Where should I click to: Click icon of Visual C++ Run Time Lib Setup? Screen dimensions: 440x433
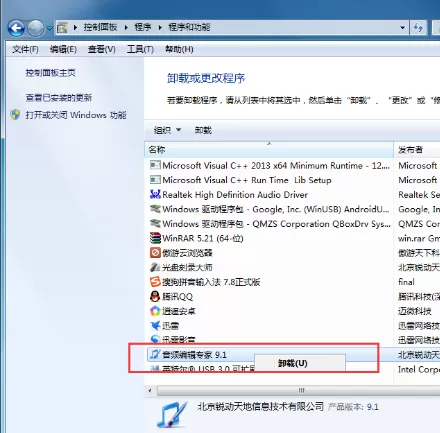point(155,180)
